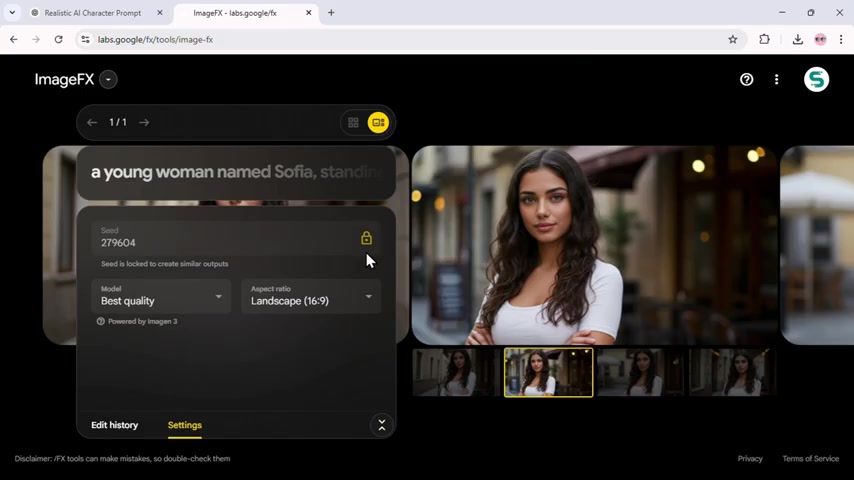This screenshot has height=480, width=854.
Task: Select the detail view toggle
Action: point(378,123)
